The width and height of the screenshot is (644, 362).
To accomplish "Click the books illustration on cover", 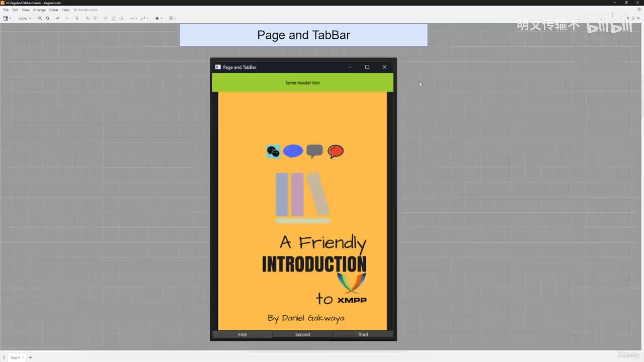I will [302, 198].
